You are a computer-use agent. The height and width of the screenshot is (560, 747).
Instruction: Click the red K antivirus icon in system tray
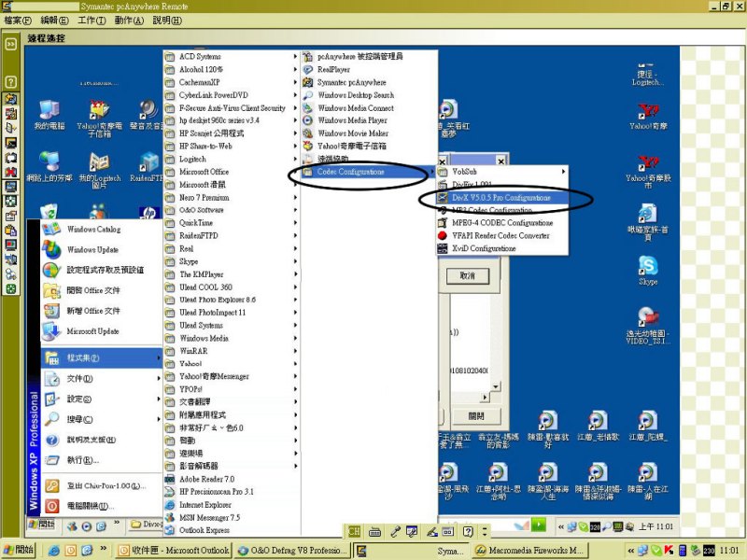coord(669,551)
